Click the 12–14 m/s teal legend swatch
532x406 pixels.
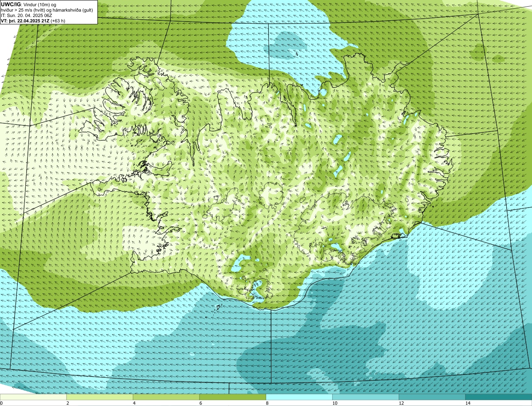[x=432, y=397]
